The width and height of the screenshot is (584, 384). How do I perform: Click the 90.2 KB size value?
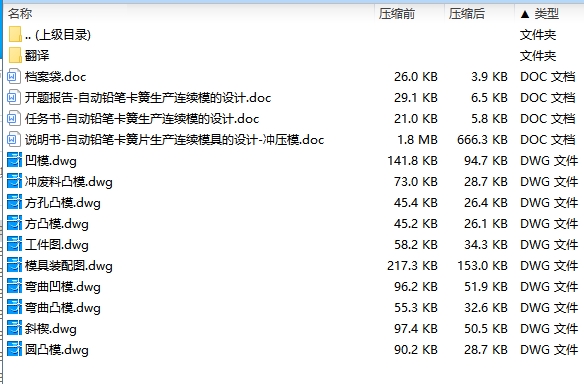click(416, 349)
